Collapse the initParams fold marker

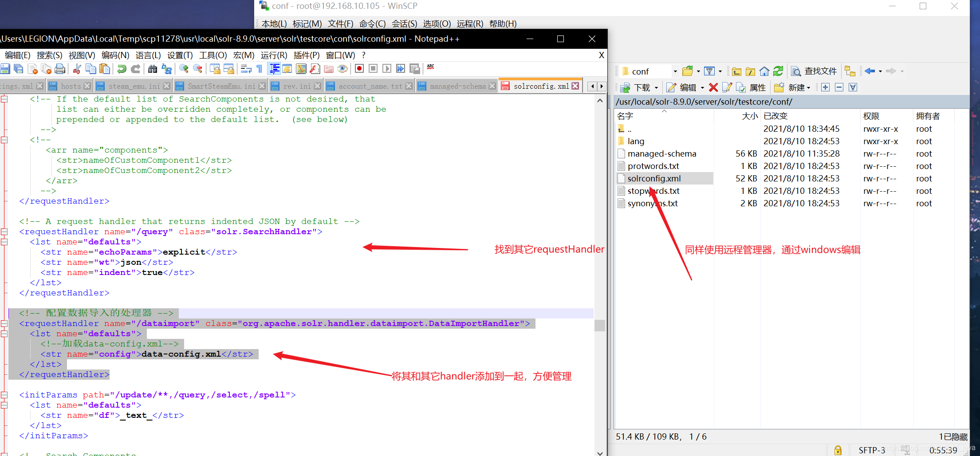[x=4, y=395]
